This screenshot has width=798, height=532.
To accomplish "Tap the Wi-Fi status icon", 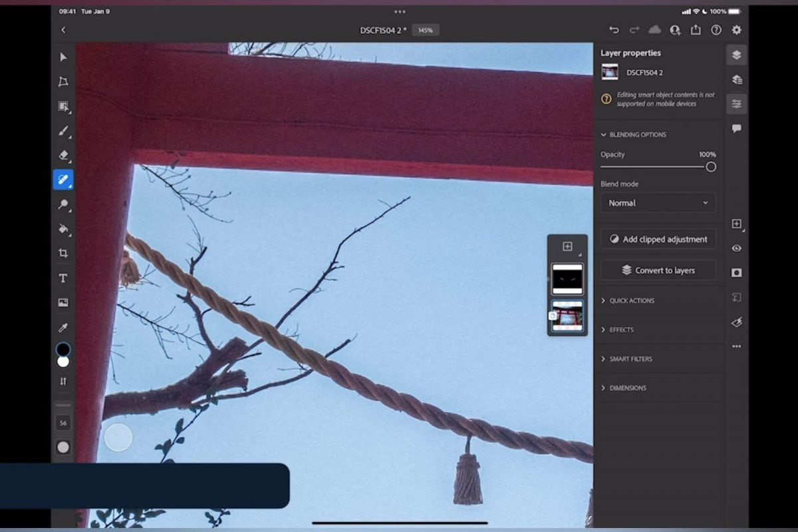I will (x=696, y=11).
